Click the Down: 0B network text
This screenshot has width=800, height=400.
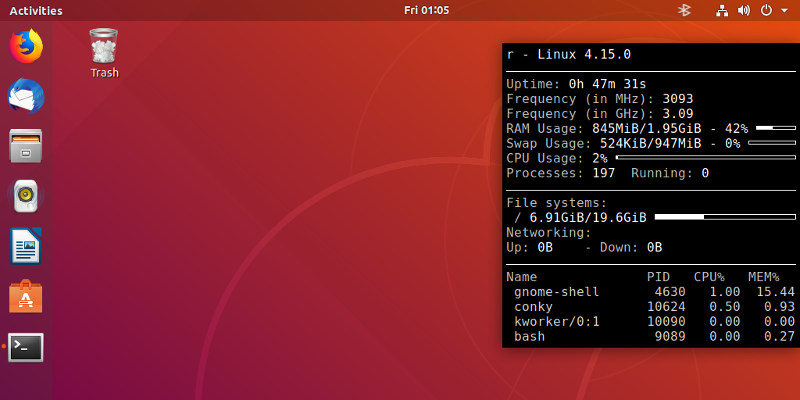(x=631, y=247)
